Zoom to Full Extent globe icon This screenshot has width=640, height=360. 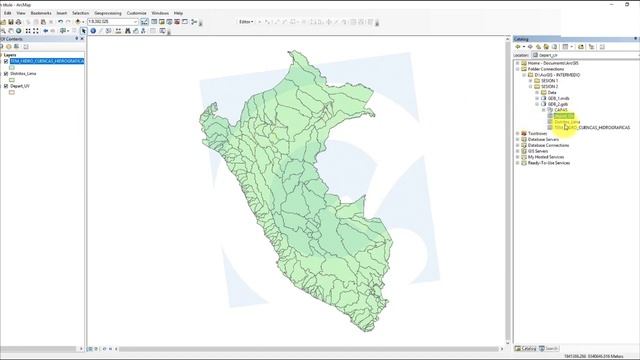click(x=18, y=31)
